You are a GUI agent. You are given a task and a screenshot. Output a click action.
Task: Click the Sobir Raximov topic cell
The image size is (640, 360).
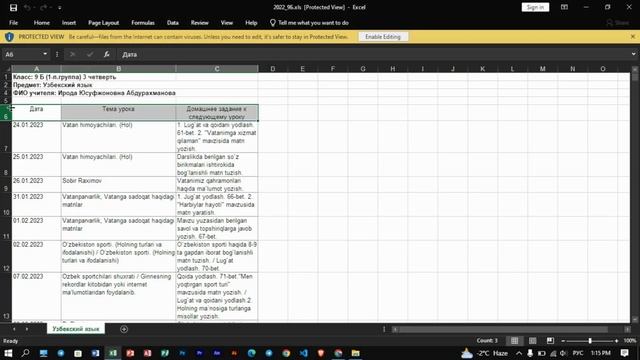(x=118, y=184)
